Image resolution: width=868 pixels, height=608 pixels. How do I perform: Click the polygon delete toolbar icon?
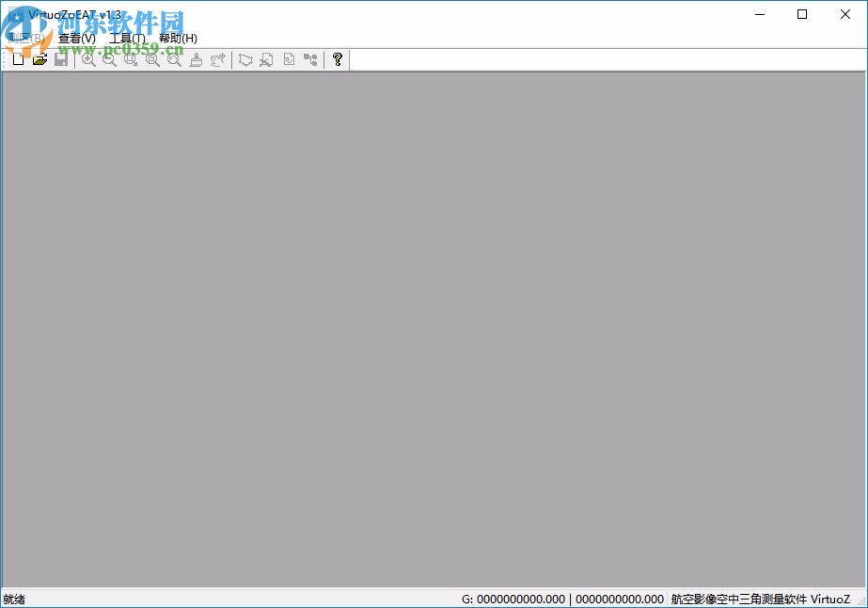tap(266, 58)
